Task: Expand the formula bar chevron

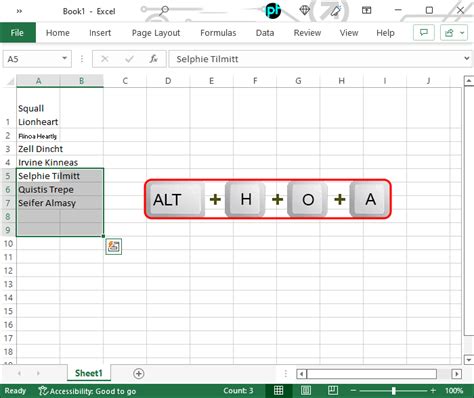Action: point(466,59)
